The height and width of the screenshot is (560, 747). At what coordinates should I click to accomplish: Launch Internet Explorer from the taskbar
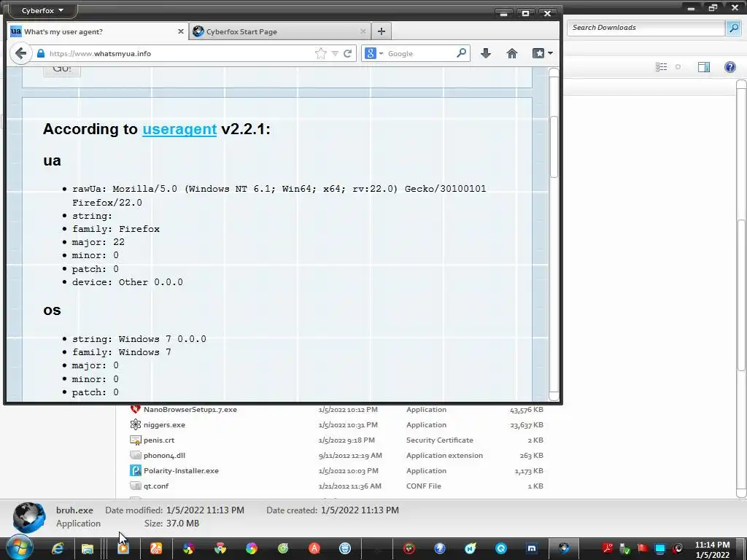pyautogui.click(x=58, y=548)
